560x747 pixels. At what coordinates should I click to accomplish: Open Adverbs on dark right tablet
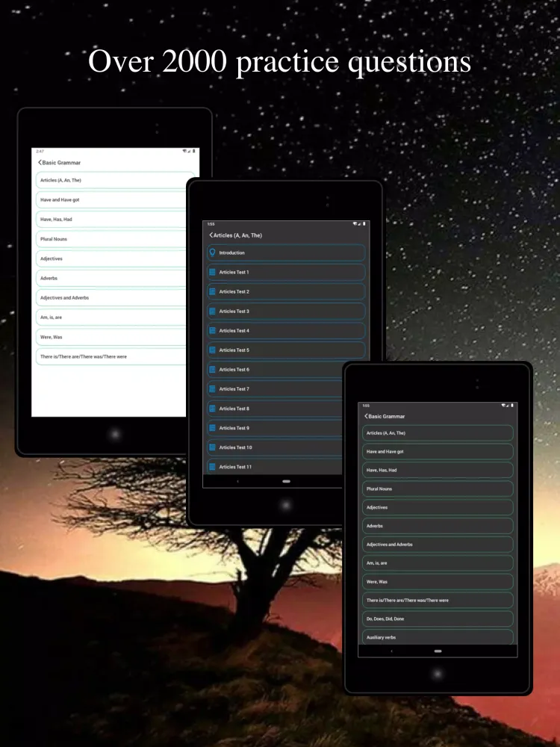(438, 526)
